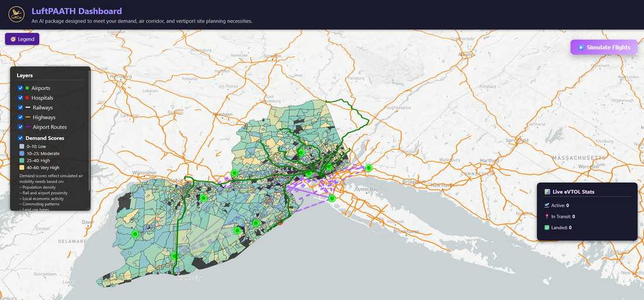Screen dimensions: 644x300
Task: Turn off the Highways layer checkbox
Action: click(x=20, y=117)
